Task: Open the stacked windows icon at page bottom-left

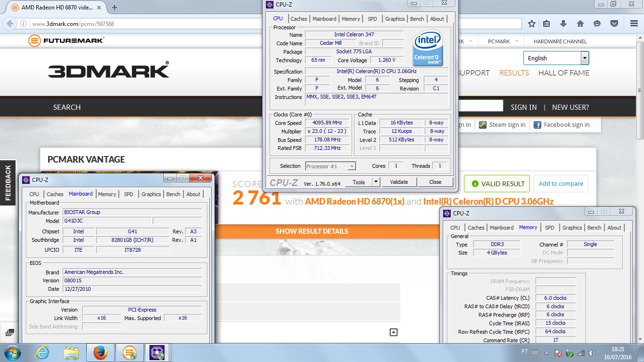Action: click(10, 332)
